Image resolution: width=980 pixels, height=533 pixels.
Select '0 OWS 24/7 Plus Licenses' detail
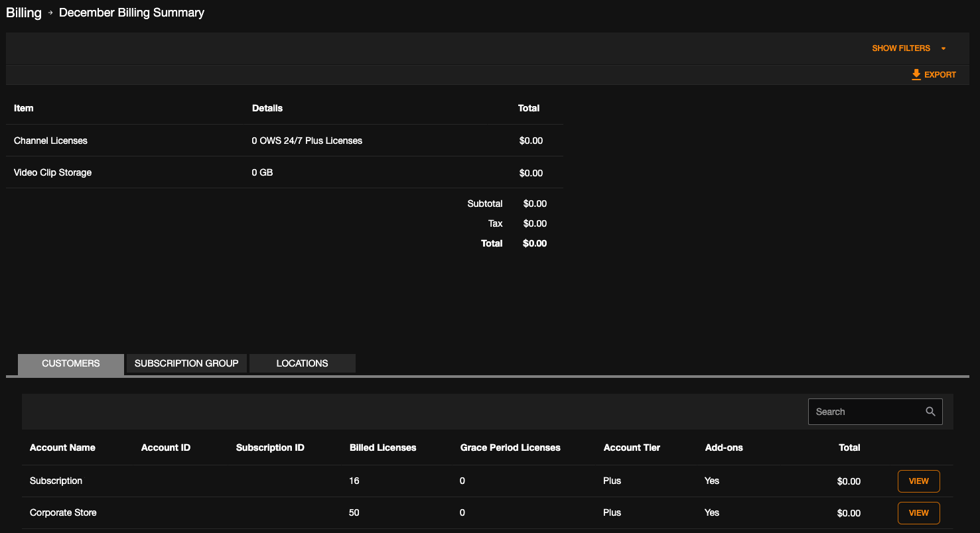307,141
